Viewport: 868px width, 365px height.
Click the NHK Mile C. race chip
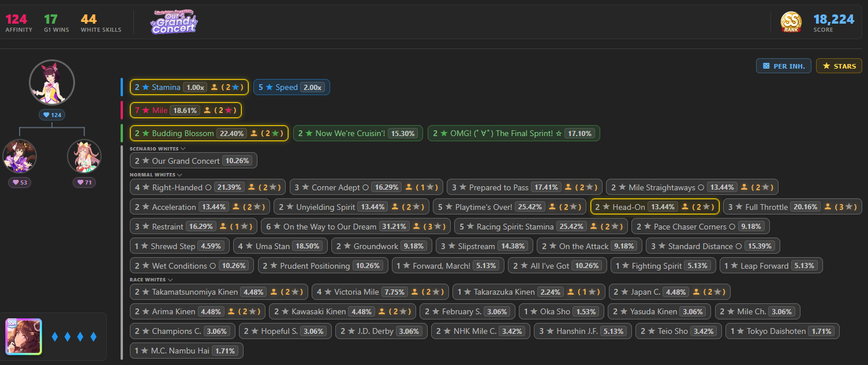480,331
